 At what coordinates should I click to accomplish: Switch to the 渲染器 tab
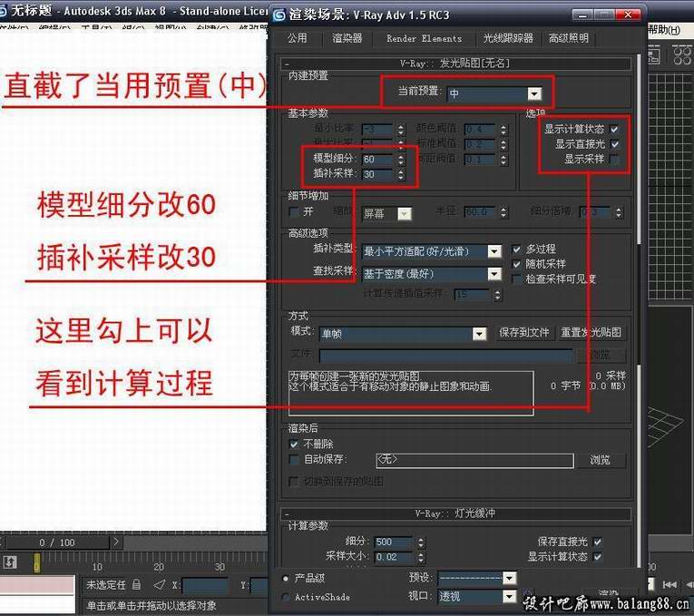[347, 38]
